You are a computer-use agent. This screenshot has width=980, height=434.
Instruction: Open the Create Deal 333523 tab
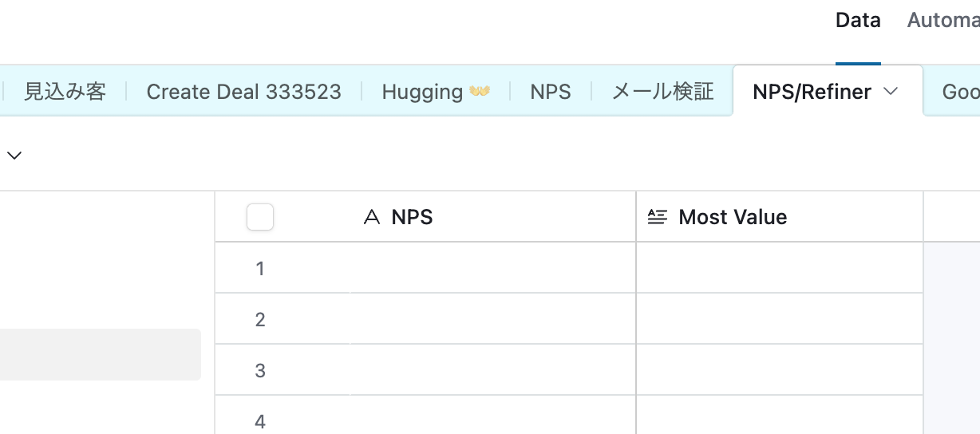(x=243, y=92)
